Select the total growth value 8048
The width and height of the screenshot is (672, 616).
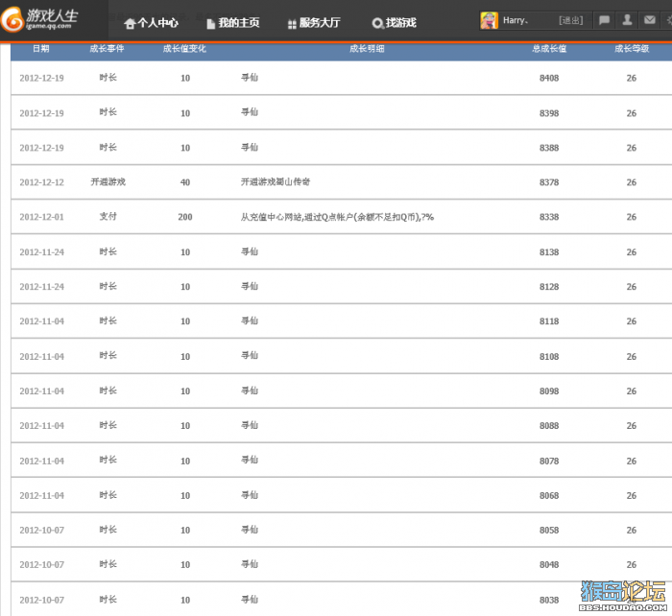[549, 565]
